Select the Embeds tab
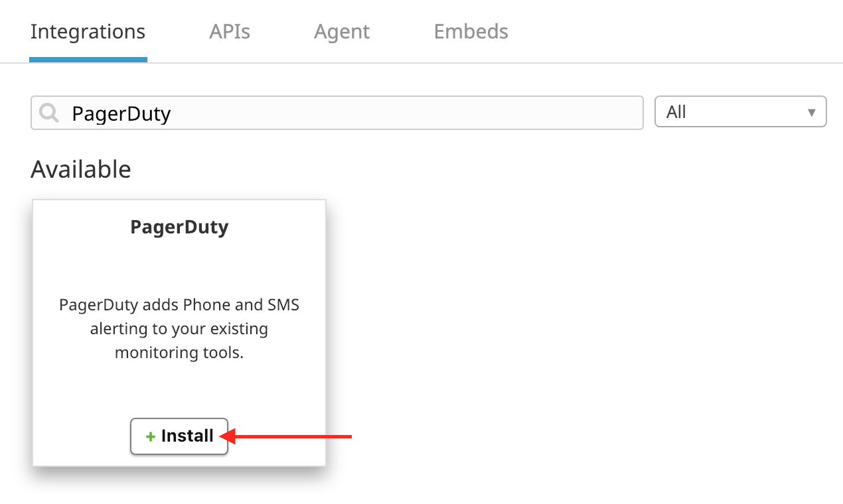 click(x=471, y=32)
